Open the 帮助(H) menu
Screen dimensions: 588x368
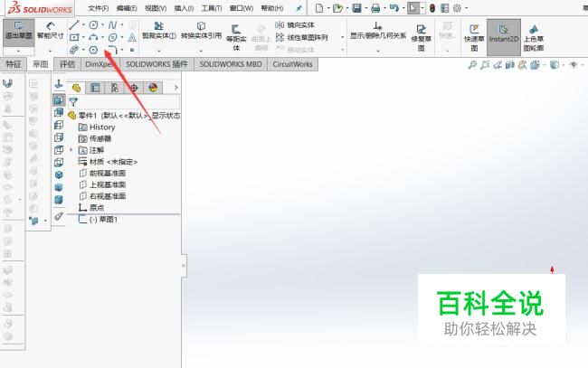tap(272, 8)
